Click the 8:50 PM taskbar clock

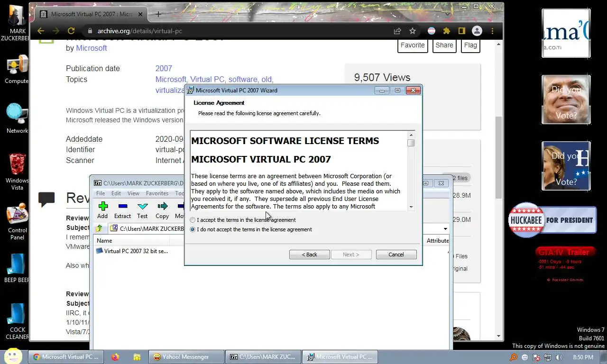tap(583, 357)
